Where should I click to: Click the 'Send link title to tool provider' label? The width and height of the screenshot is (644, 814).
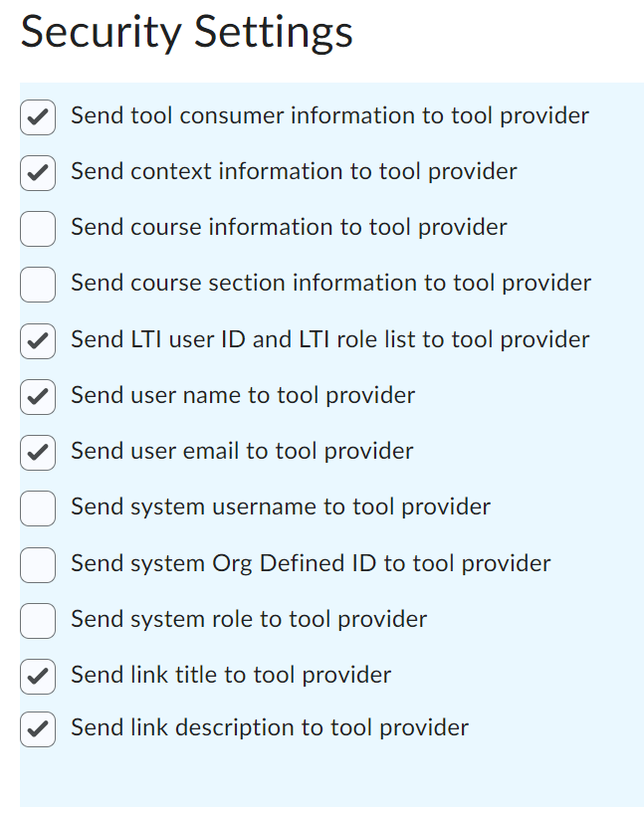(231, 675)
